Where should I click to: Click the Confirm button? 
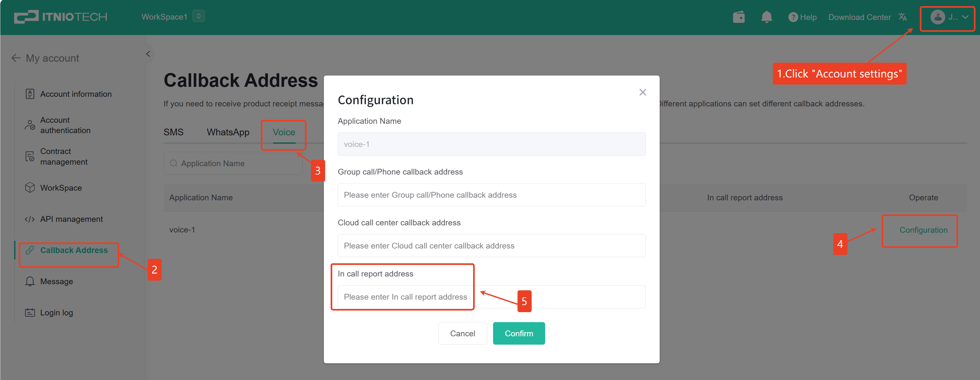tap(518, 333)
